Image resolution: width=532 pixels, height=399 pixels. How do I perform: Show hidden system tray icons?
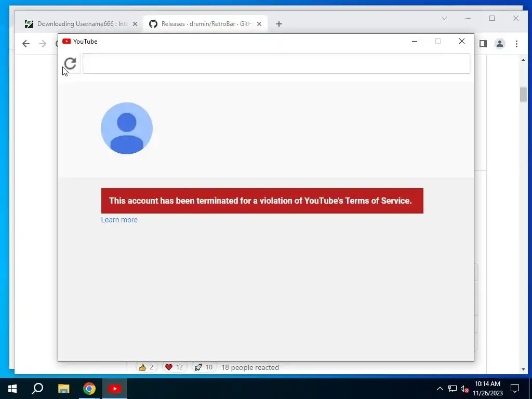point(440,389)
